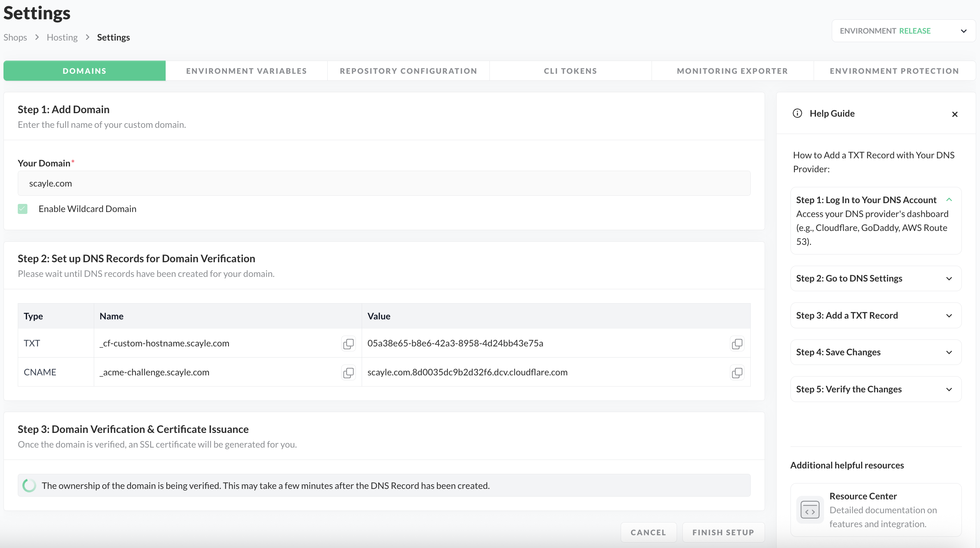Switch to the Environment Variables tab
This screenshot has height=548, width=980.
(246, 71)
